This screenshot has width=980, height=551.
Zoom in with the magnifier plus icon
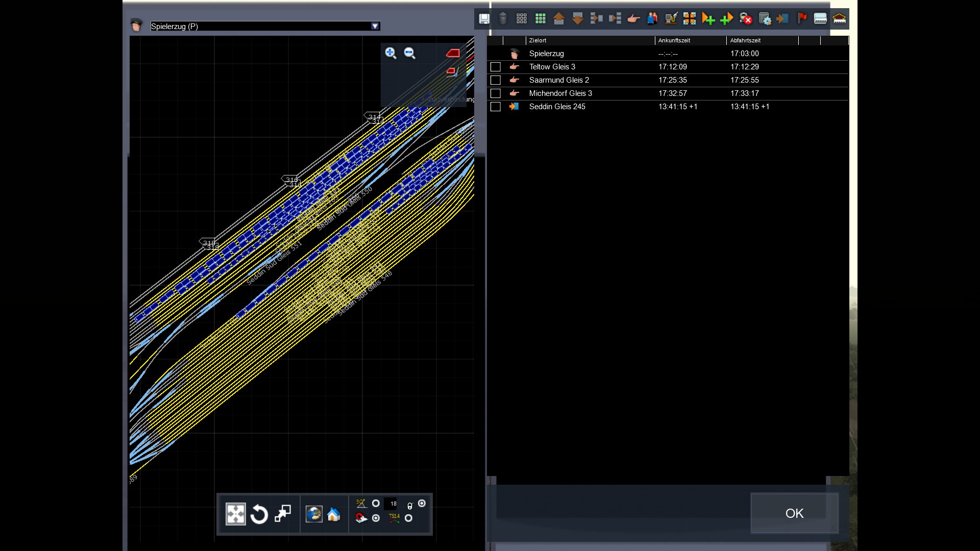click(390, 53)
